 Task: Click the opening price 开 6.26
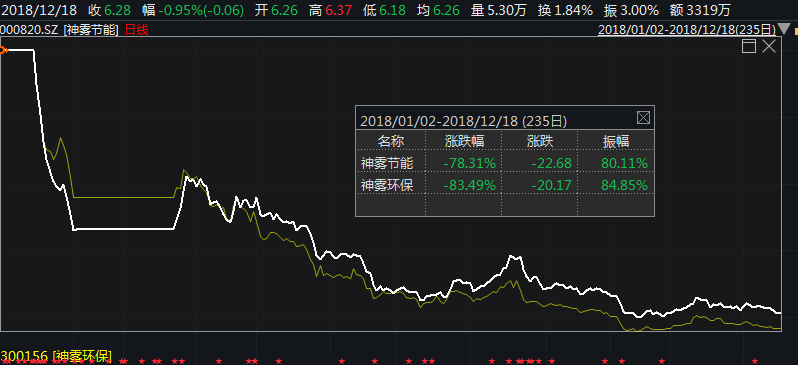point(276,10)
